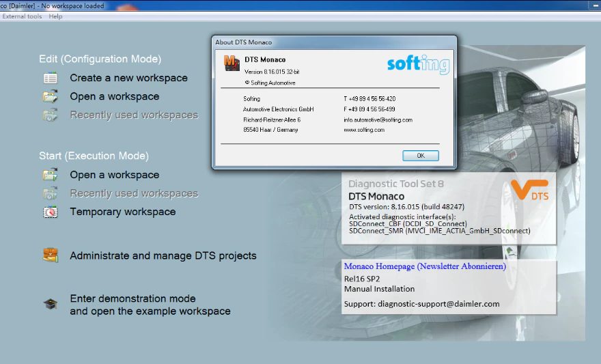
Task: Click Diagnostic Tool Set 8 heading
Action: tap(396, 184)
